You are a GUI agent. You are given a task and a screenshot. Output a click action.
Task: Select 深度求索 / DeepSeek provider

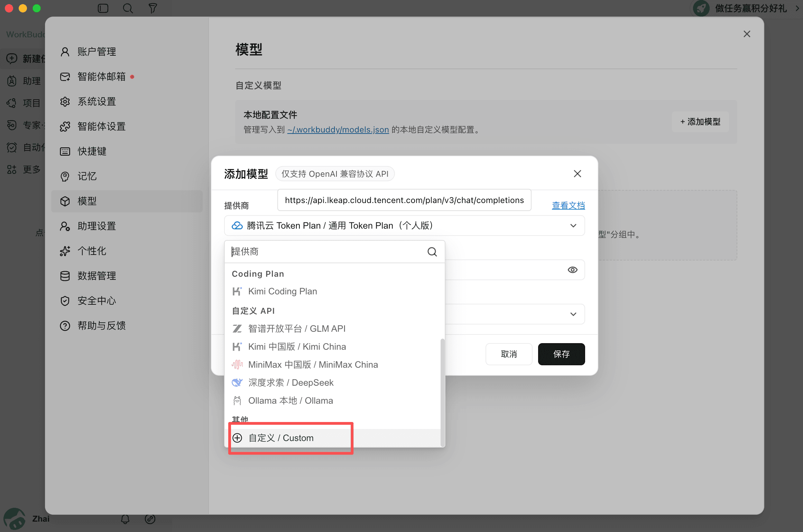coord(333,383)
